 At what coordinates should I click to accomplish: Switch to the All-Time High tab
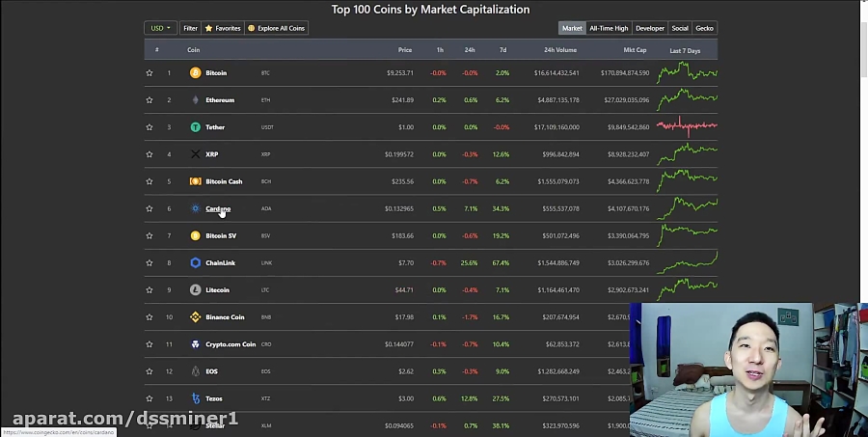(x=609, y=28)
